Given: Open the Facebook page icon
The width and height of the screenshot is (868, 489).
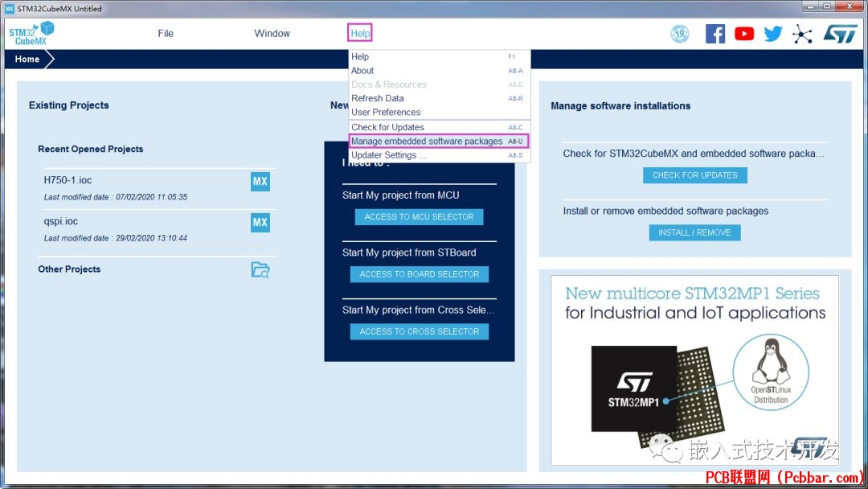Looking at the screenshot, I should point(715,34).
